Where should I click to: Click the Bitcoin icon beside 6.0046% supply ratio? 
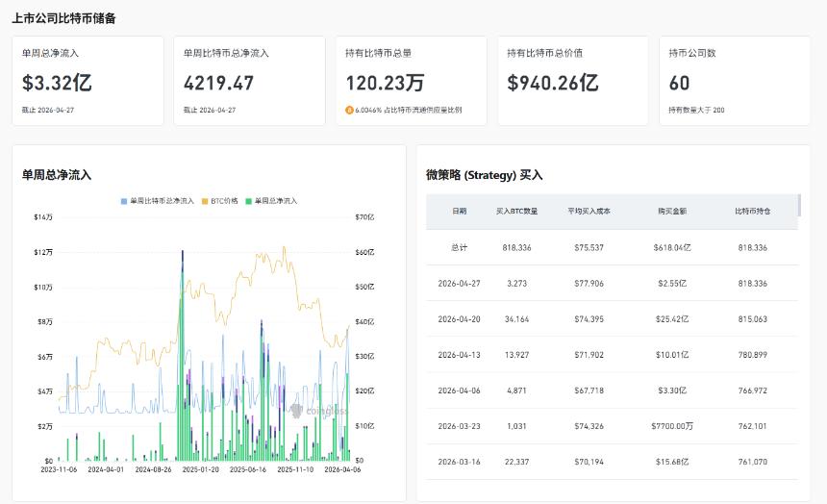(349, 110)
